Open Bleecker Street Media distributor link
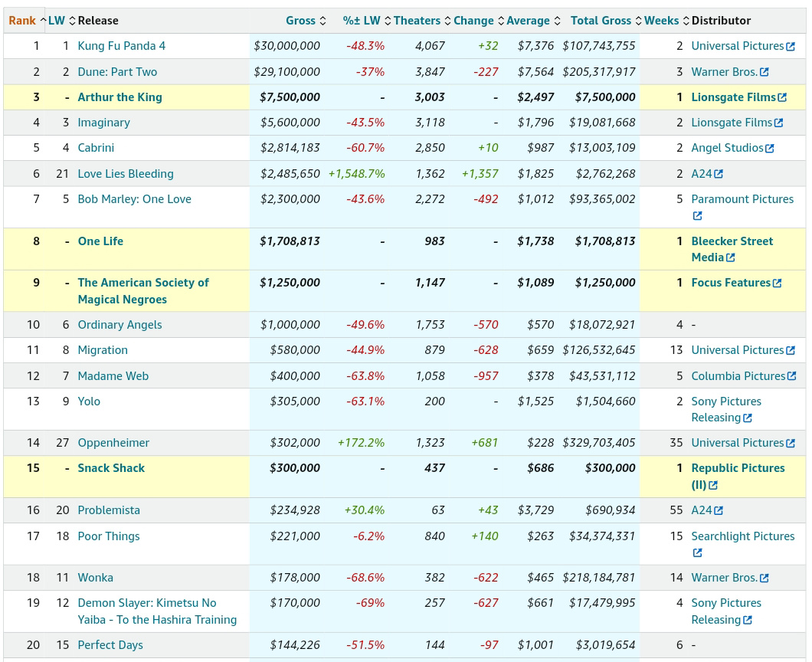This screenshot has height=662, width=812. point(732,249)
